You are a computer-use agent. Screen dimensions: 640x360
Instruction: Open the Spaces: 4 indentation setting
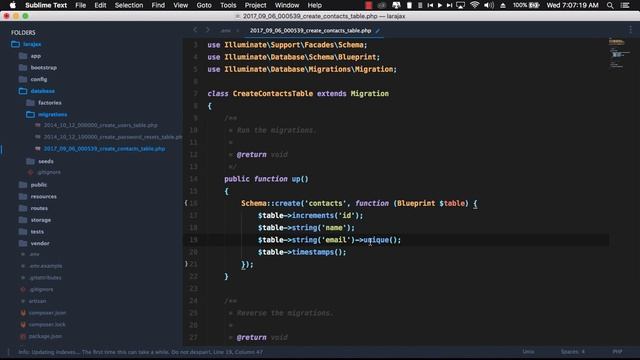pyautogui.click(x=573, y=352)
